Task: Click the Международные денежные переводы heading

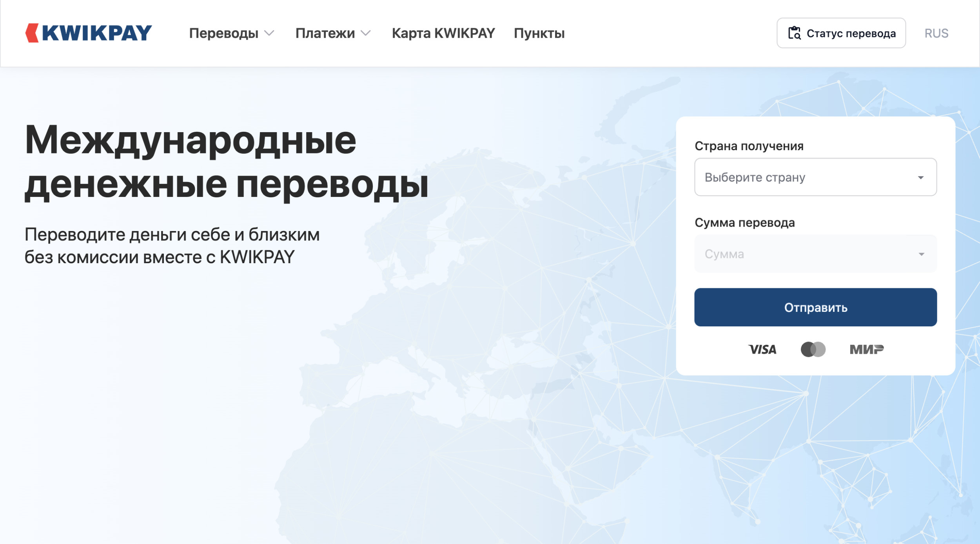Action: coord(226,162)
